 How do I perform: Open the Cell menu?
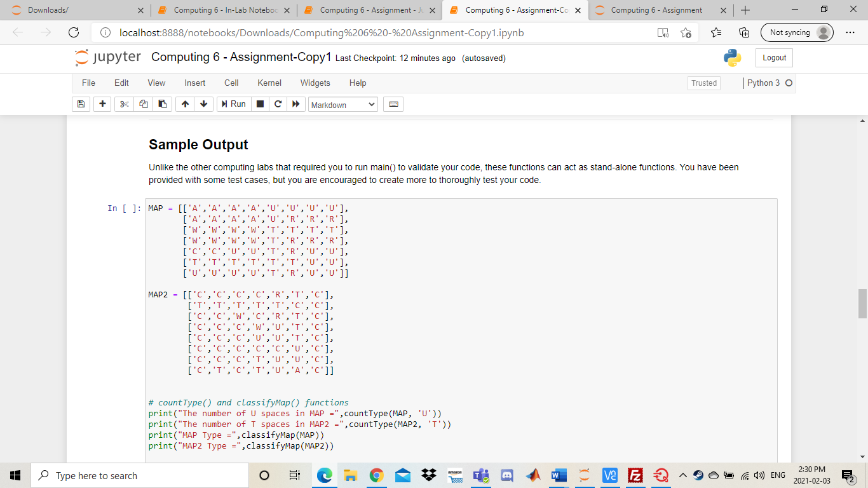[x=231, y=83]
